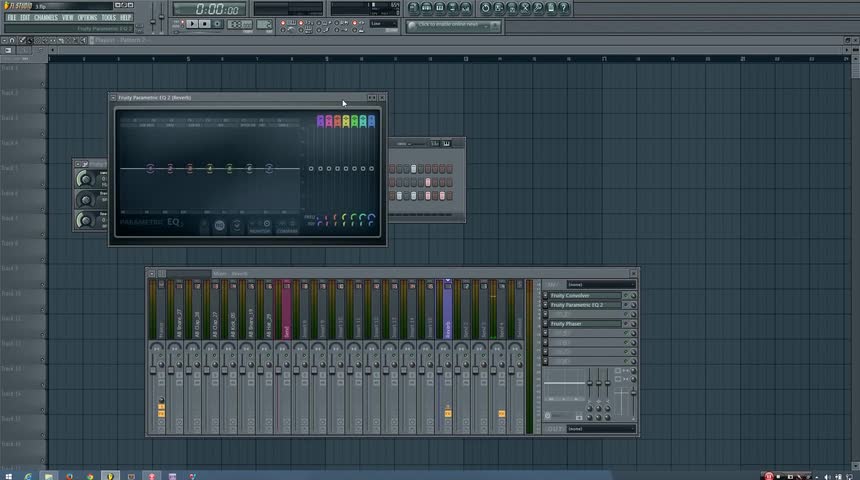Open Parametric EQ 2 plugin options menu arrow
Screen dimensions: 860x480
pyautogui.click(x=113, y=98)
